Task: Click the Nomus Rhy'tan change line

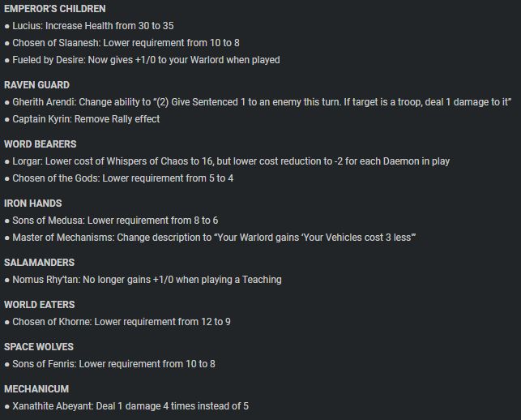Action: click(146, 280)
